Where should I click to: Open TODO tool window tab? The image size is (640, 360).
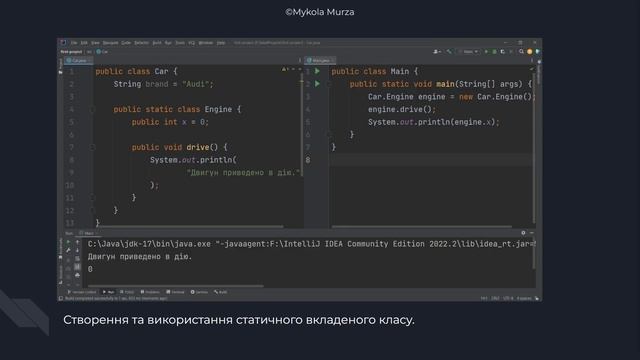point(127,292)
